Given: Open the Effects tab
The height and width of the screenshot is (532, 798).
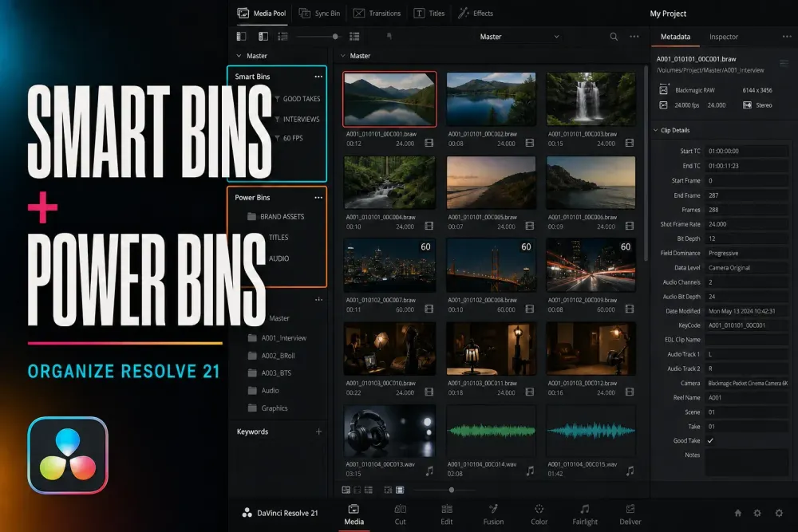Looking at the screenshot, I should click(x=476, y=14).
